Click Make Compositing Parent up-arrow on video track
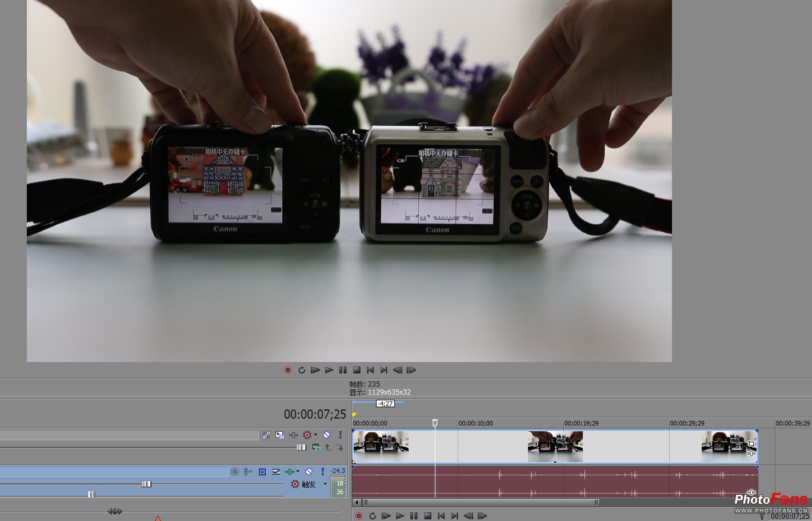 (x=328, y=448)
